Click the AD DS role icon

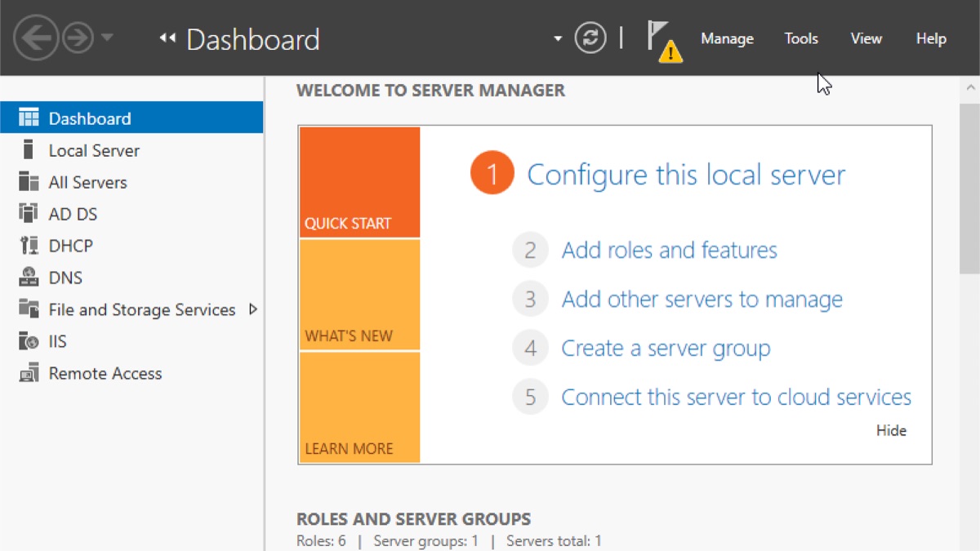coord(29,214)
